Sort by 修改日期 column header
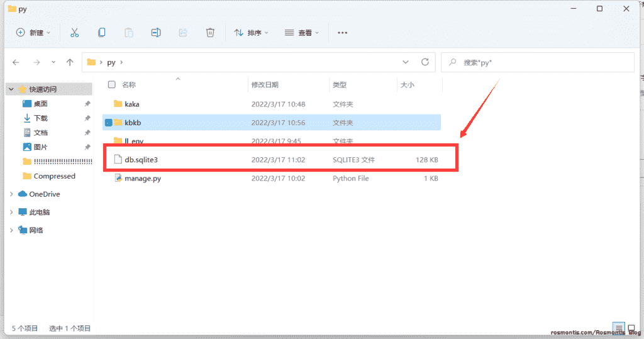644x339 pixels. point(265,85)
